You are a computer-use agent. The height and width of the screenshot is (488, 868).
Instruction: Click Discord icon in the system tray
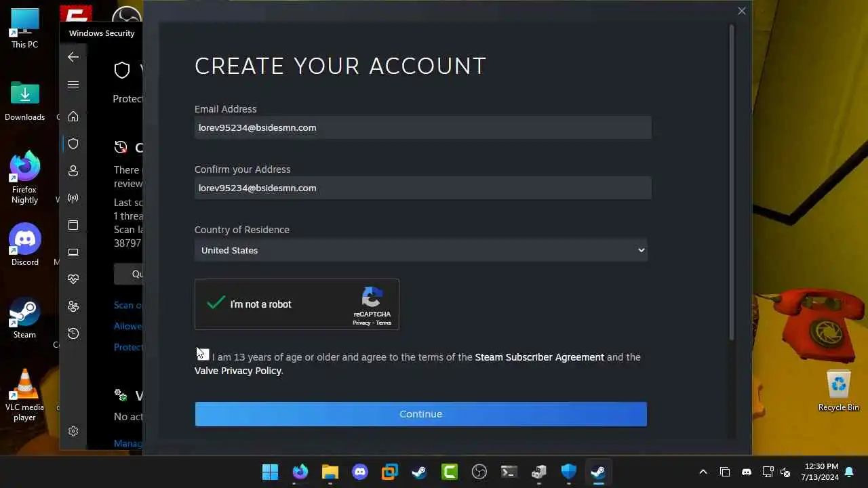(x=747, y=472)
